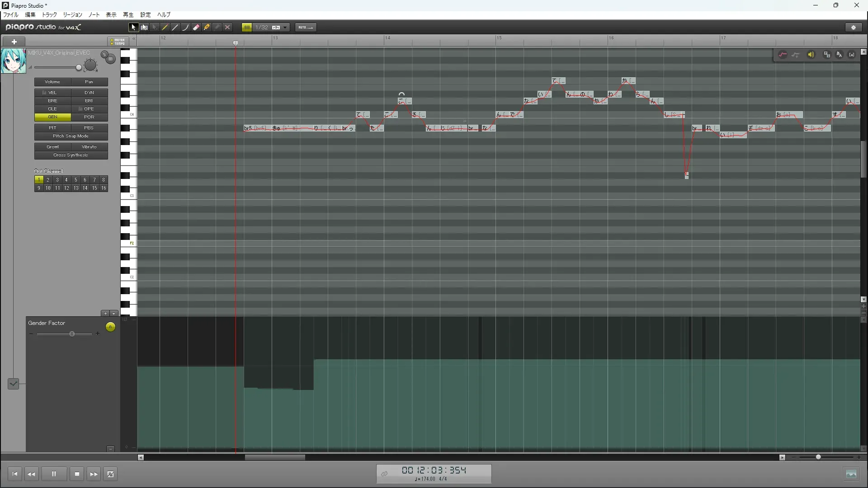Select the curve line tool

click(185, 28)
